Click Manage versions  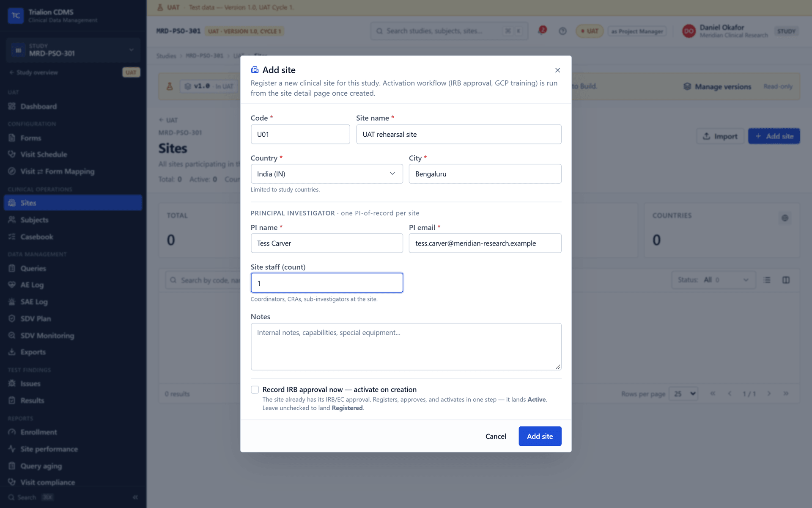click(x=717, y=86)
